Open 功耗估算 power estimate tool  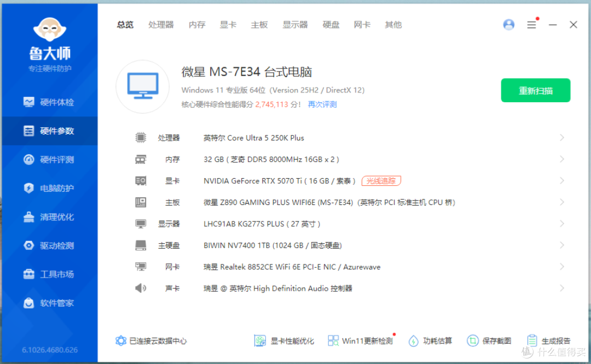(430, 340)
